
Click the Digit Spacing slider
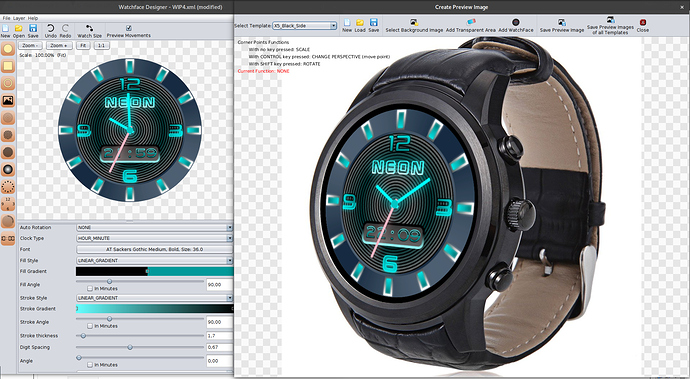point(140,347)
